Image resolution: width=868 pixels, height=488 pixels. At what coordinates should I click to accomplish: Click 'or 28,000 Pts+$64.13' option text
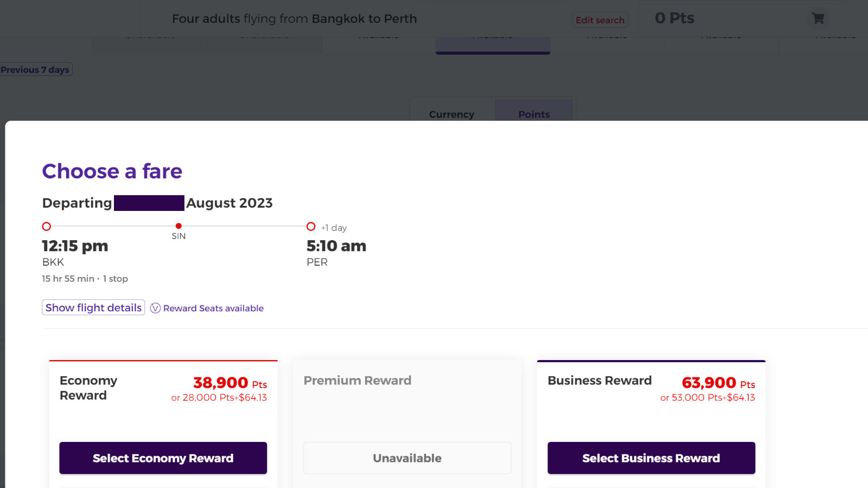click(219, 397)
